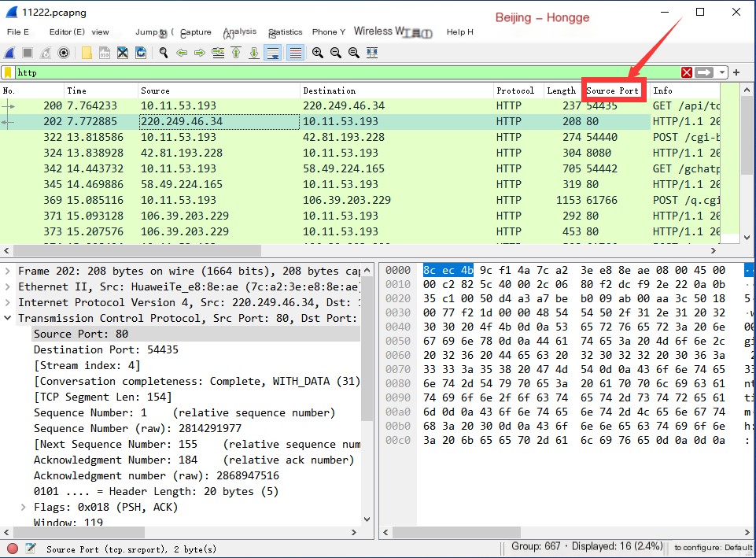Sort by the Time column header
Viewport: 756px width, 558px height.
tap(101, 91)
